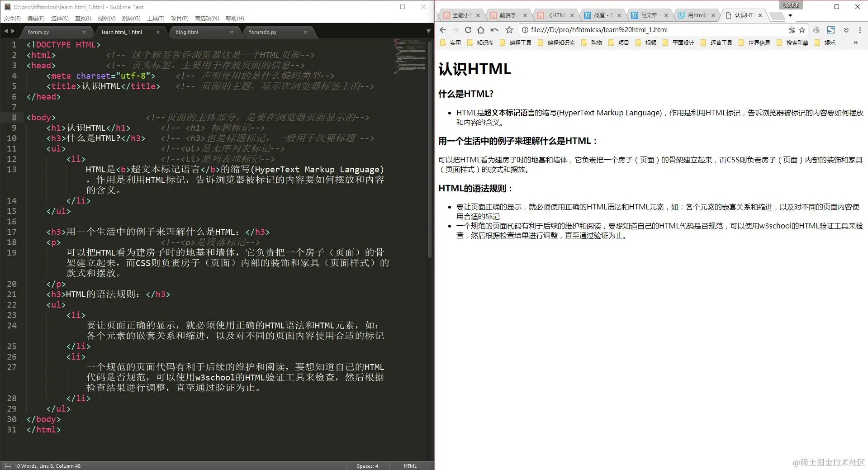Viewport: 868px width, 470px height.
Task: Open the HTML syntax selector in status bar
Action: [410, 466]
